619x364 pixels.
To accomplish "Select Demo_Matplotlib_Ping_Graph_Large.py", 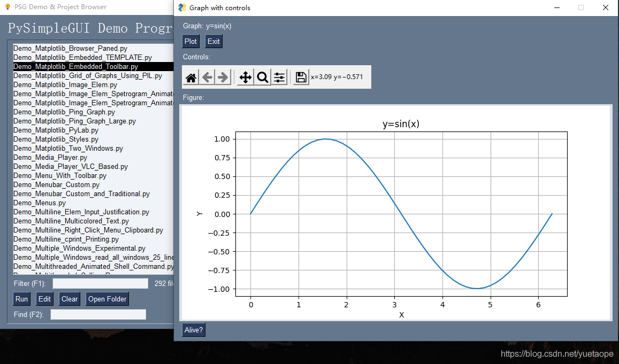I will [93, 121].
